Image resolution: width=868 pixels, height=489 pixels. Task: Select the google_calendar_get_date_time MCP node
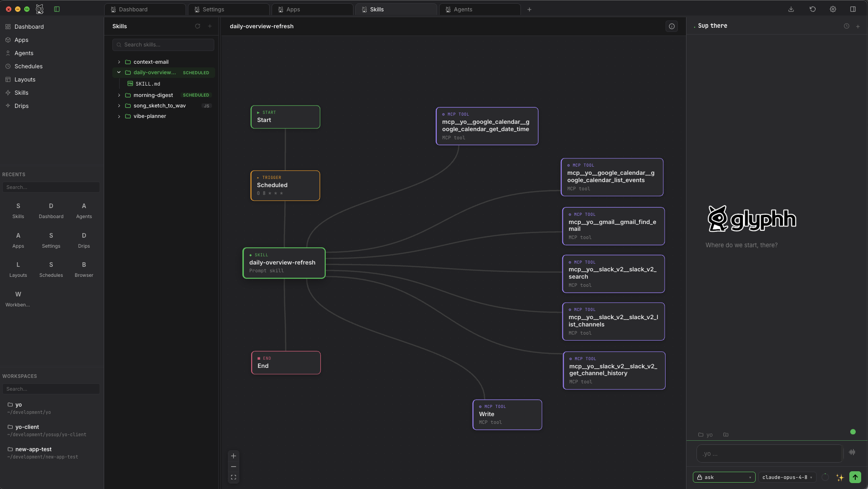pyautogui.click(x=487, y=126)
